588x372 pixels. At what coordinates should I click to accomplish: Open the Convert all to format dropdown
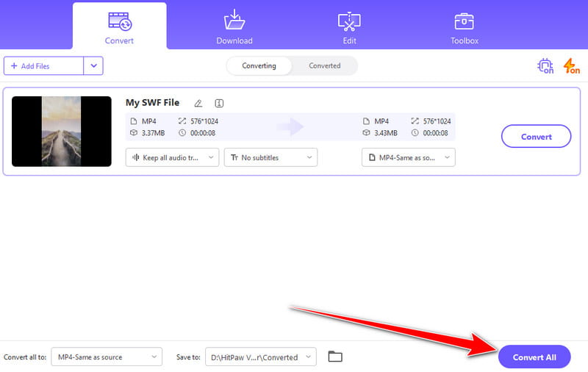(x=106, y=357)
